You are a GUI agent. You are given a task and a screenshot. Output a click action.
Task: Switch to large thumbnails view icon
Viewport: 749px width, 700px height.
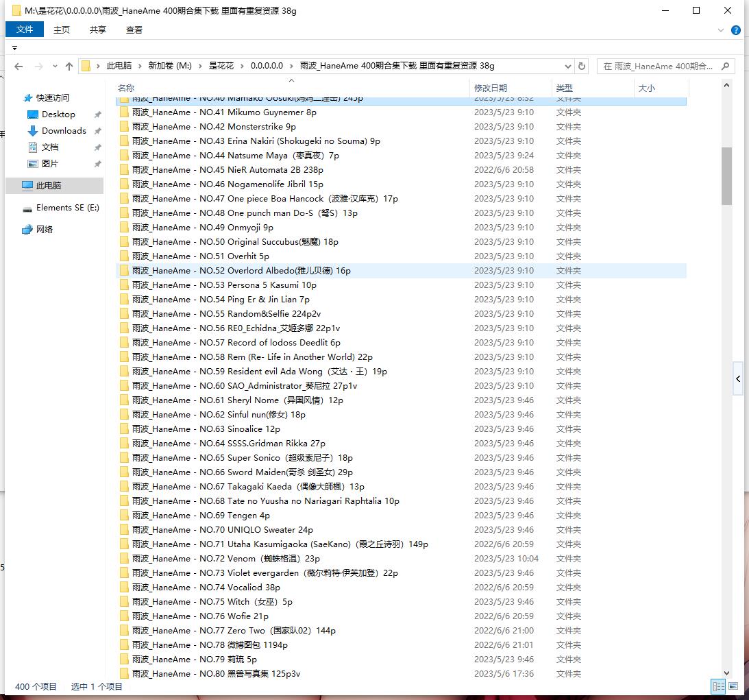point(733,686)
